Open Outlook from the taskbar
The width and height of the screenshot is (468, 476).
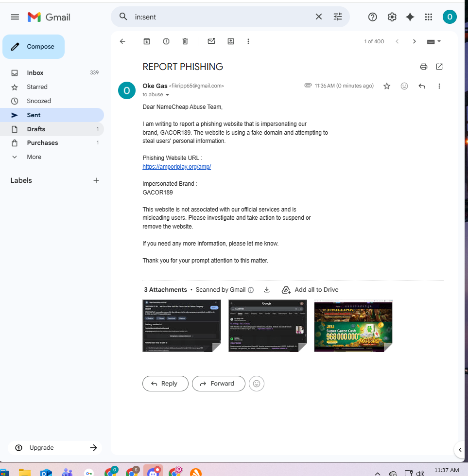pos(46,473)
